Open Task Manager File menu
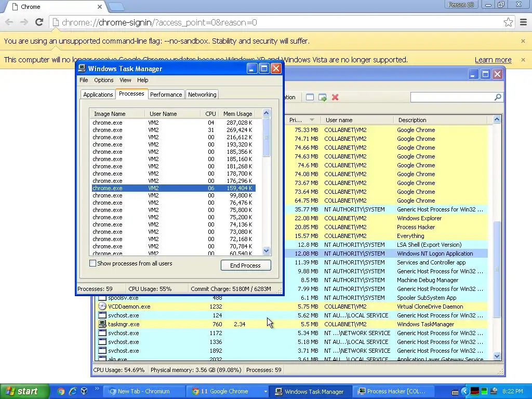The height and width of the screenshot is (399, 532). click(x=84, y=80)
